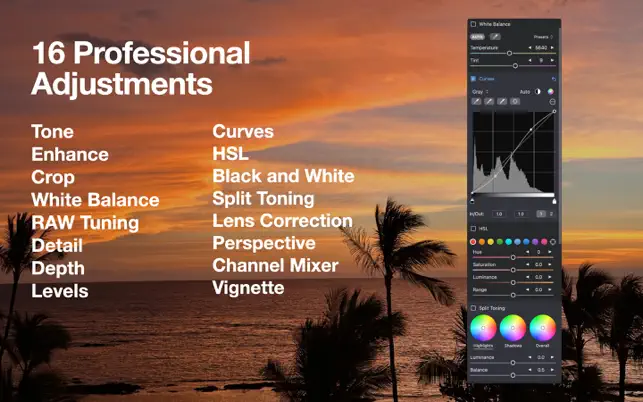Click the circular curve mode icon
643x402 pixels.
coord(552,101)
